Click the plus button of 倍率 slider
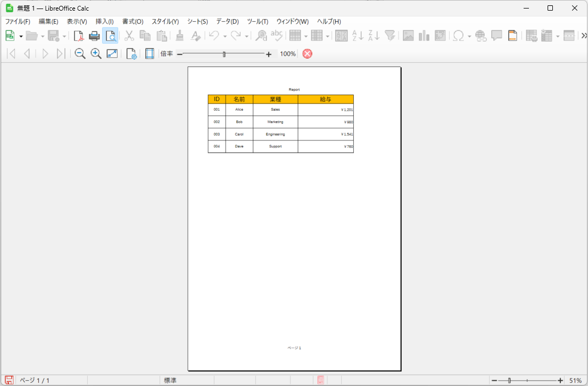The width and height of the screenshot is (588, 386). click(x=269, y=54)
